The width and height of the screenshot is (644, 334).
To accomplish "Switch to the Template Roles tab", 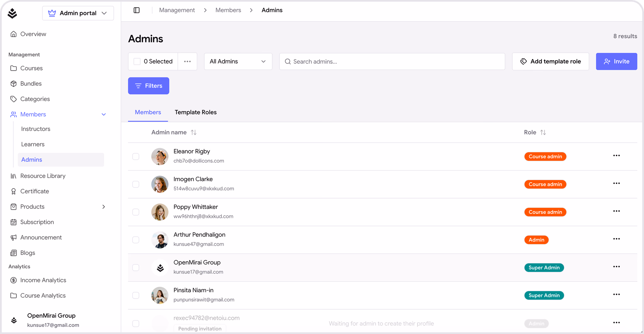I will [196, 112].
